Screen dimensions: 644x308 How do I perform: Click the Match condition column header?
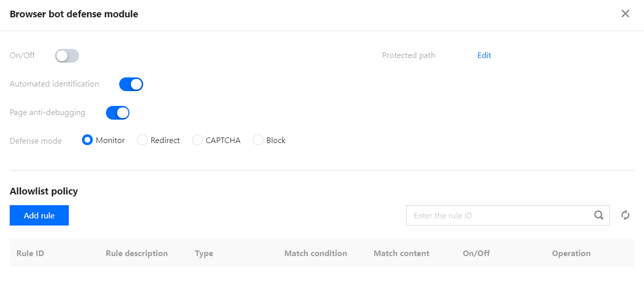point(315,253)
